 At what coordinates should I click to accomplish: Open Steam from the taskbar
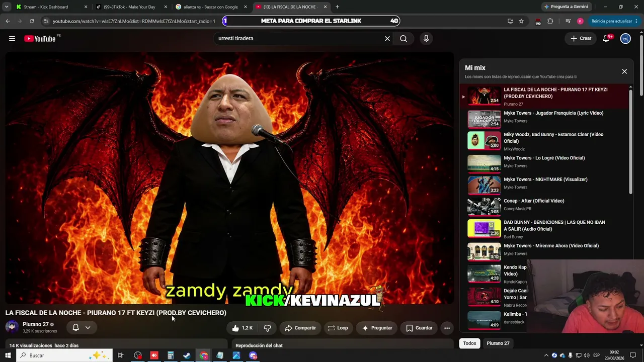point(187,355)
